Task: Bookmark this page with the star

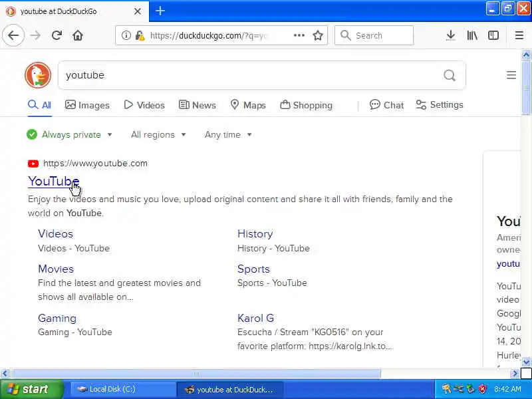Action: 318,35
